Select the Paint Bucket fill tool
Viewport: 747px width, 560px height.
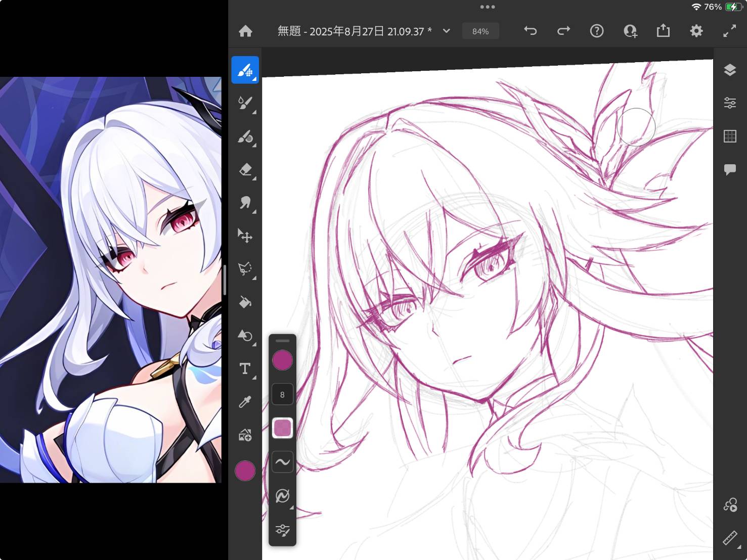click(x=245, y=302)
